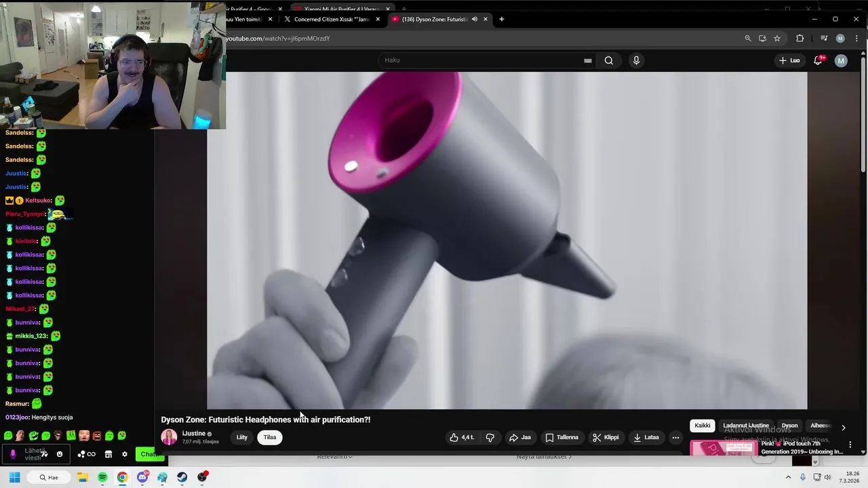Screen dimensions: 868x488
Task: Open File Explorer from taskbar
Action: click(x=82, y=477)
